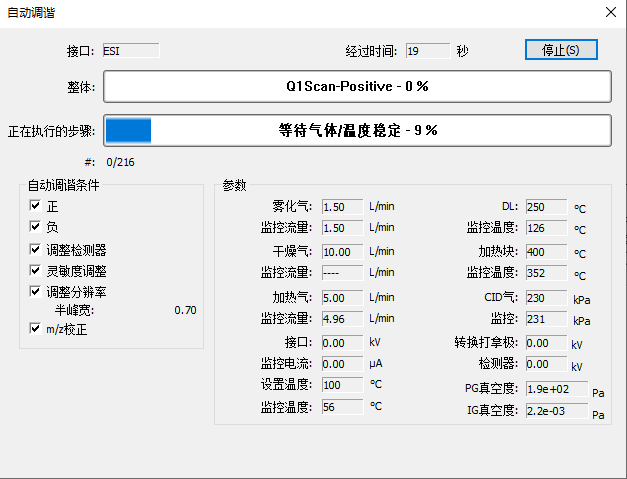This screenshot has height=479, width=627.
Task: Toggle the 灵敏度调整 checkbox
Action: click(36, 270)
